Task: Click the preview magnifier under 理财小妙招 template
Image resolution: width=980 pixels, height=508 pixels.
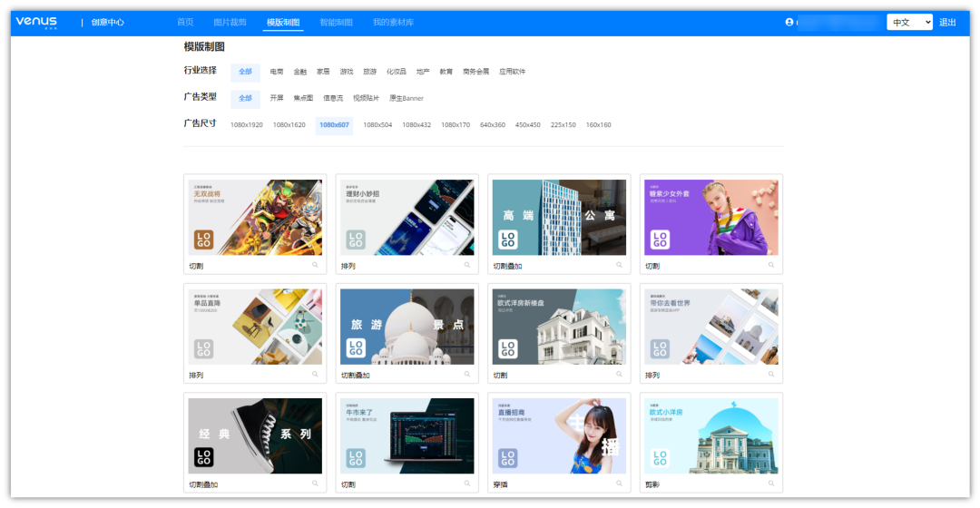Action: (467, 265)
